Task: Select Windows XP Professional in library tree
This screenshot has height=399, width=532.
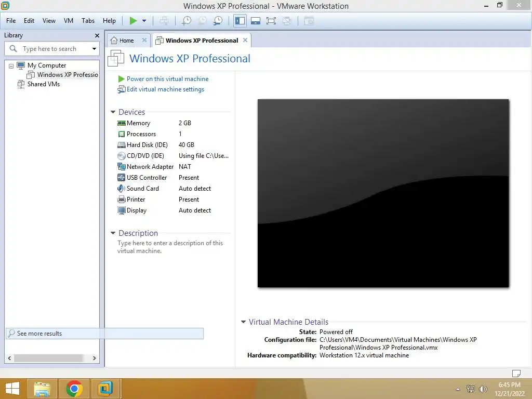Action: tap(67, 75)
